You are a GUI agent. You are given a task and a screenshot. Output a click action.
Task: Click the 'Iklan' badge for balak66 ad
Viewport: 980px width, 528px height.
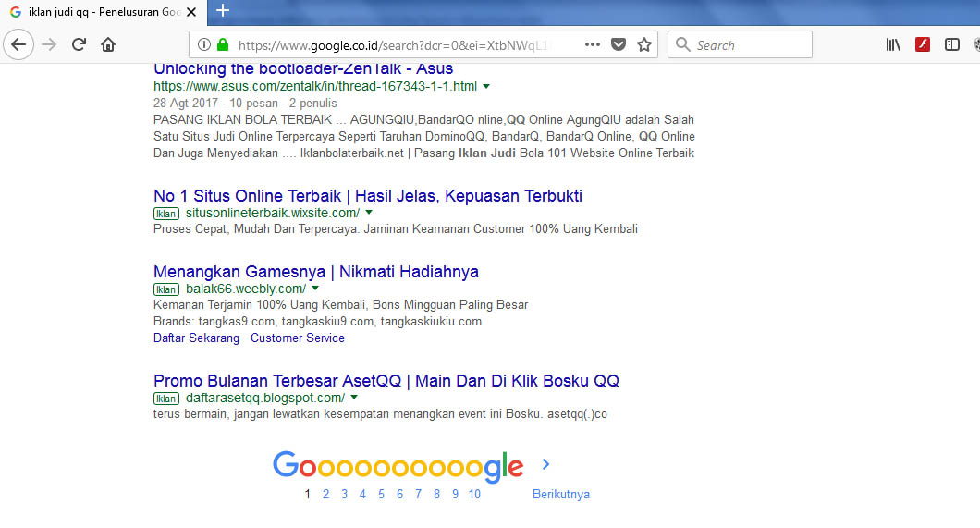[x=166, y=289]
